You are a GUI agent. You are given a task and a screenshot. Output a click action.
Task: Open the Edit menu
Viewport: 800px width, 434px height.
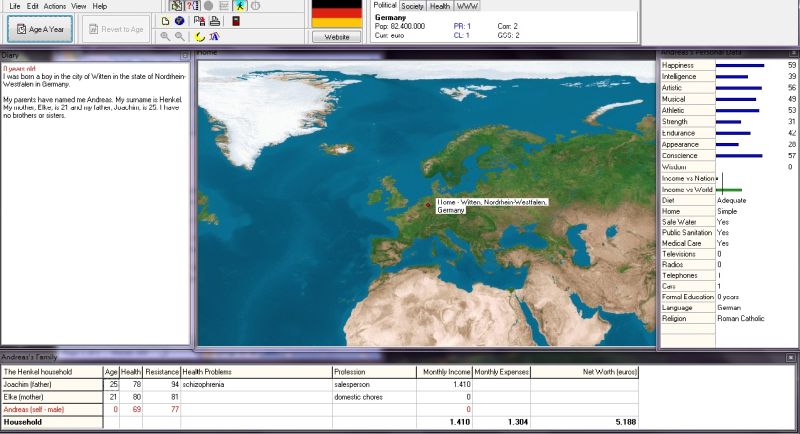tap(33, 6)
